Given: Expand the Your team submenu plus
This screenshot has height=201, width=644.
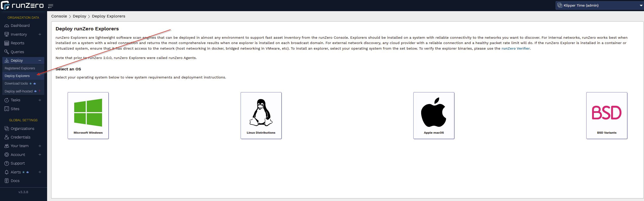Looking at the screenshot, I should [40, 146].
